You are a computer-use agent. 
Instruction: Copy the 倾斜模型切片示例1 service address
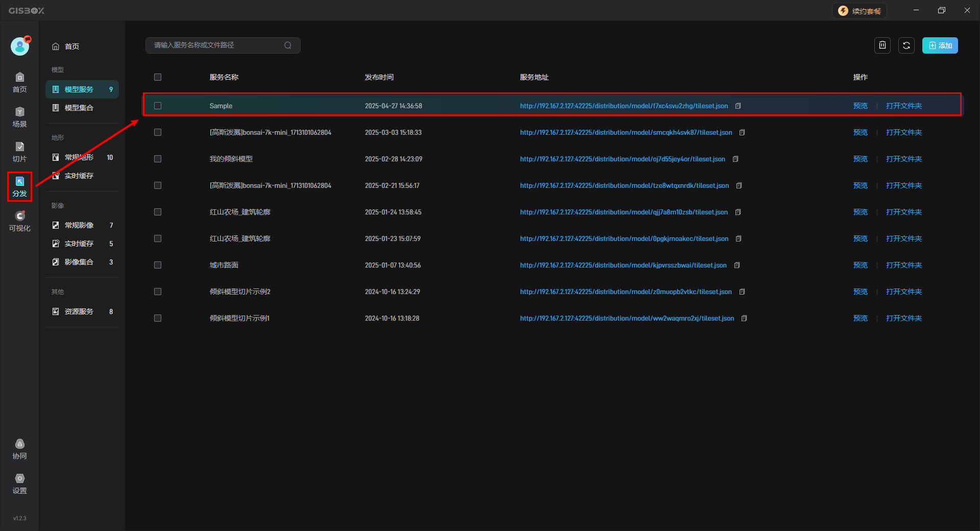[744, 318]
